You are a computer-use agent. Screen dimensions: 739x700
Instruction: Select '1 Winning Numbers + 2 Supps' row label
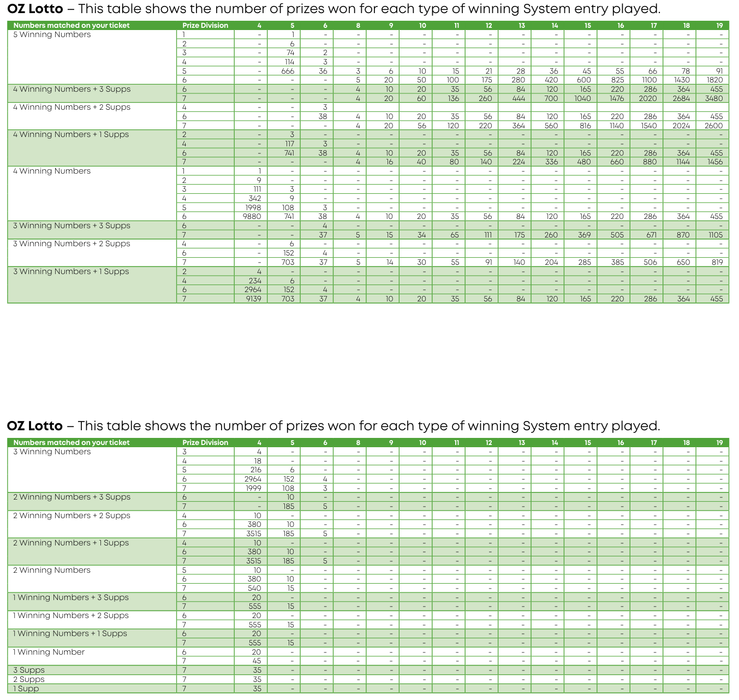click(71, 615)
